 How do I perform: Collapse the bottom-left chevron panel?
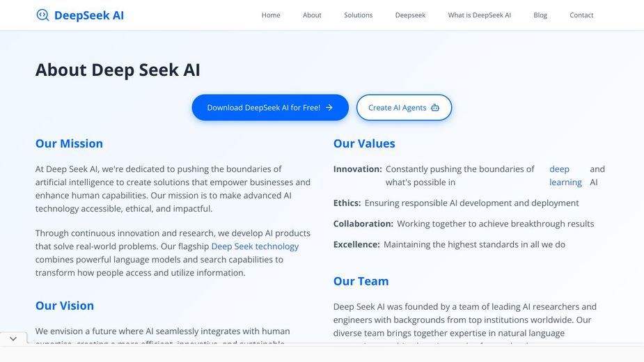click(13, 338)
